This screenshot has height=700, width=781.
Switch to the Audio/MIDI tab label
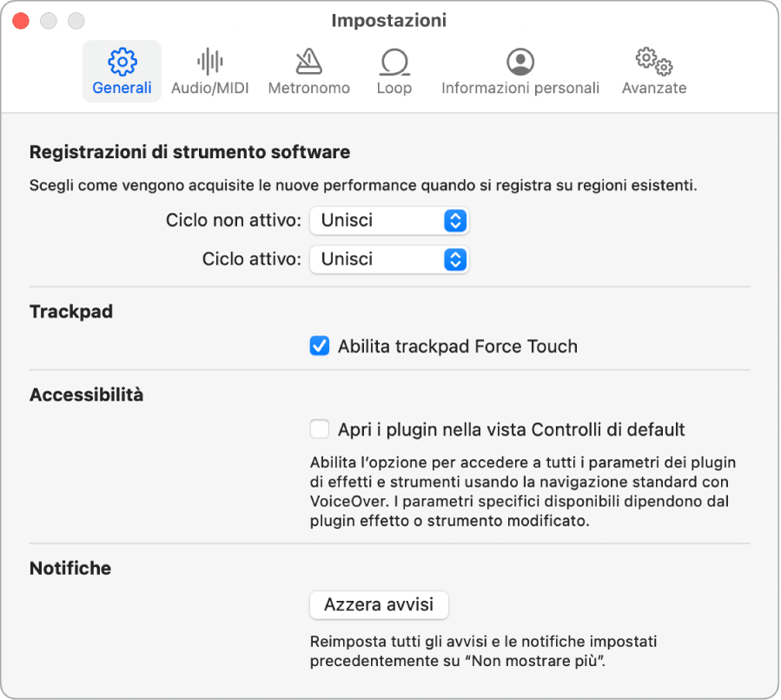point(210,88)
